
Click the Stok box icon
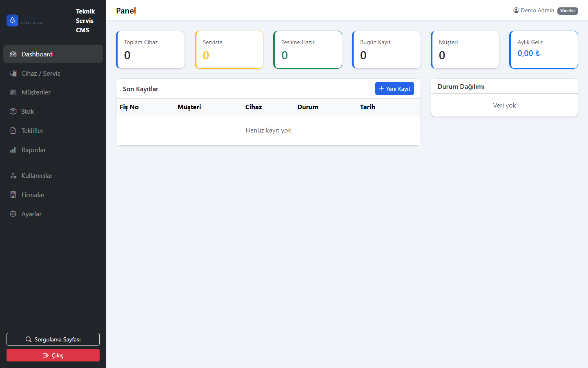point(13,111)
